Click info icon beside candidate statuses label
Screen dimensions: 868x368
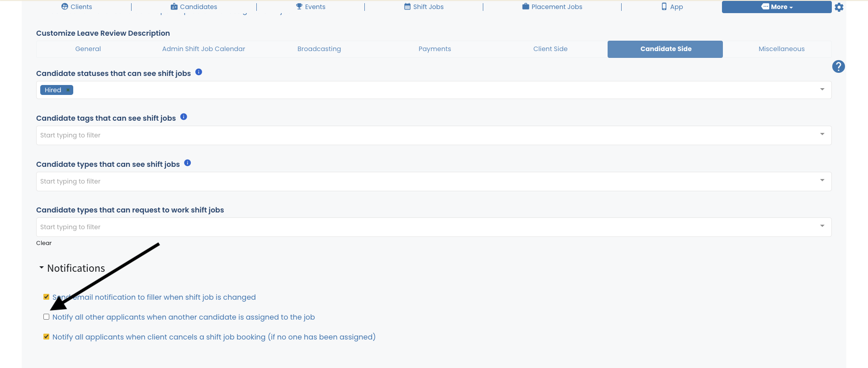(x=198, y=72)
